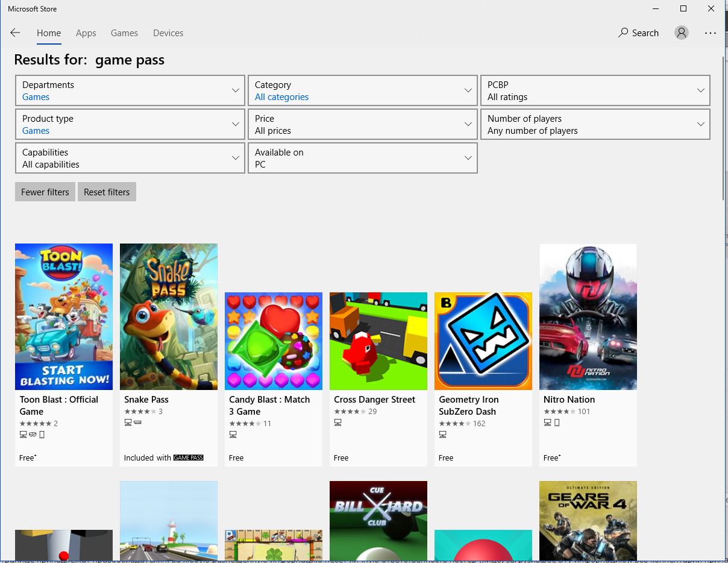Screen dimensions: 728x563
Task: Click the Nitro Nation title text
Action: coord(569,400)
